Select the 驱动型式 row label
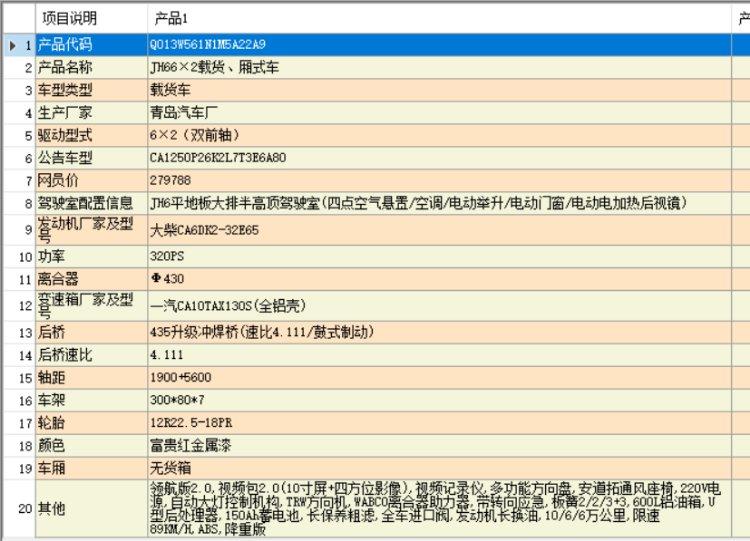This screenshot has height=541, width=750. 91,135
